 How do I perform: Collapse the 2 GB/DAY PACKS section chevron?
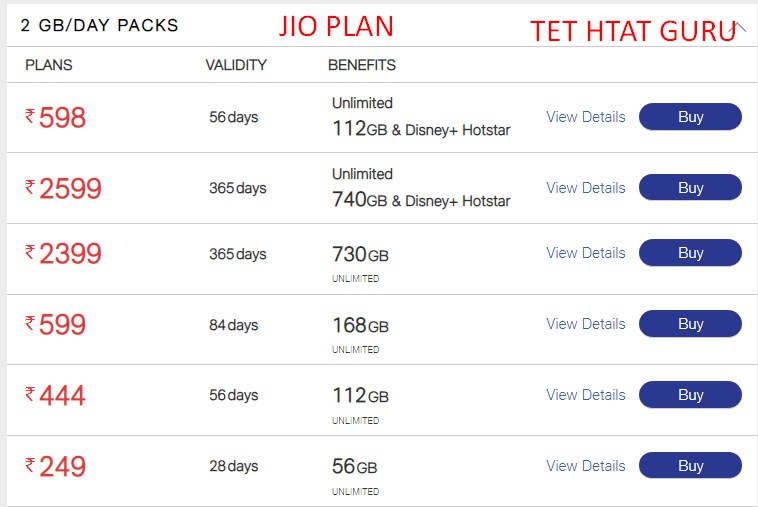pos(739,27)
